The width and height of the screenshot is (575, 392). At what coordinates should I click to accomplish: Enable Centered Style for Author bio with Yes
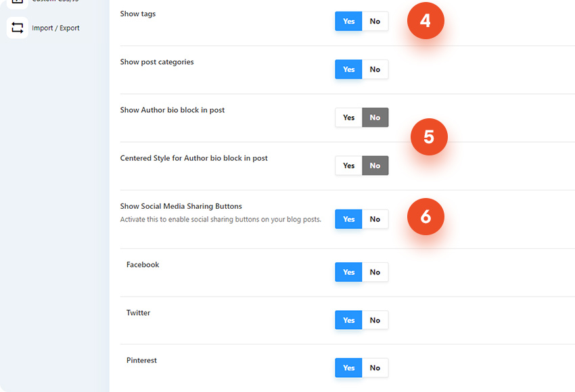click(x=348, y=166)
